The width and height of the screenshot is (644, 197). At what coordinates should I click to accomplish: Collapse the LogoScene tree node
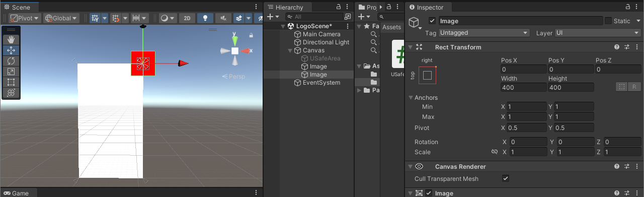(283, 26)
